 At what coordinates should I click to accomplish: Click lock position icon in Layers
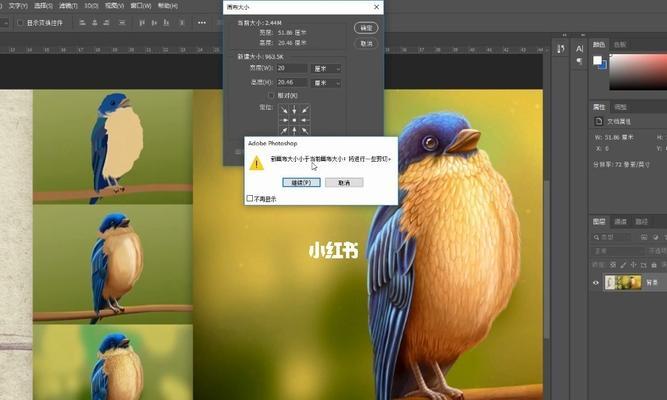(x=633, y=265)
